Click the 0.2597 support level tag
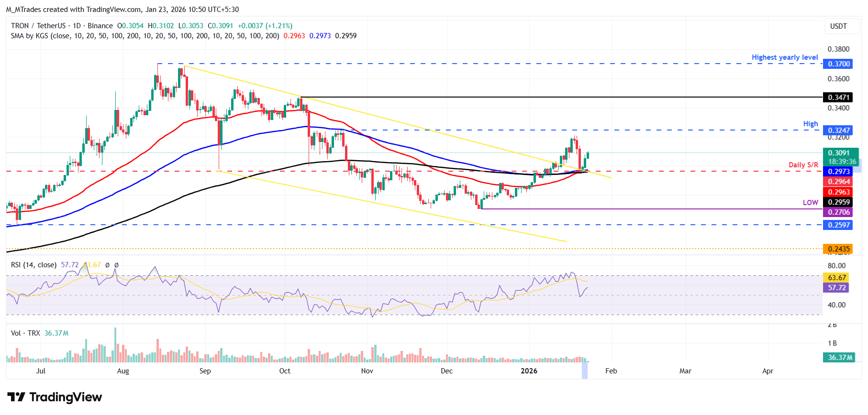This screenshot has width=868, height=415. [837, 225]
